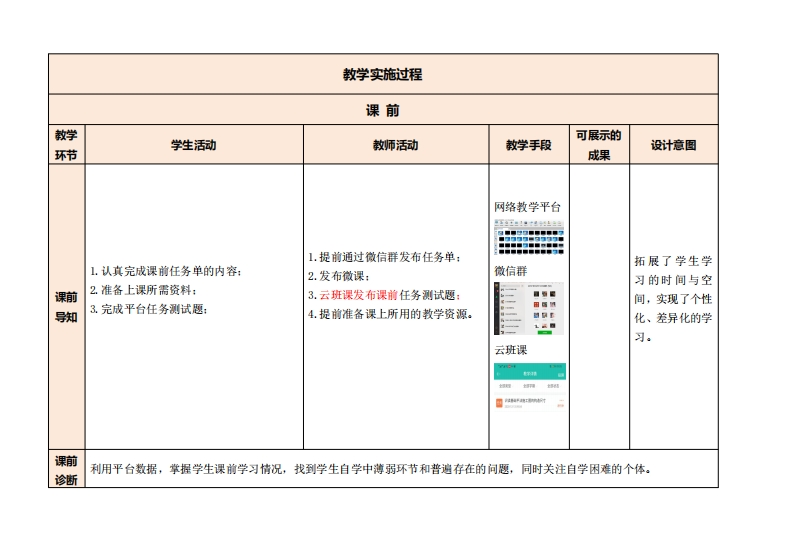
Task: Click the 教学实施过程 title header
Action: tap(383, 74)
